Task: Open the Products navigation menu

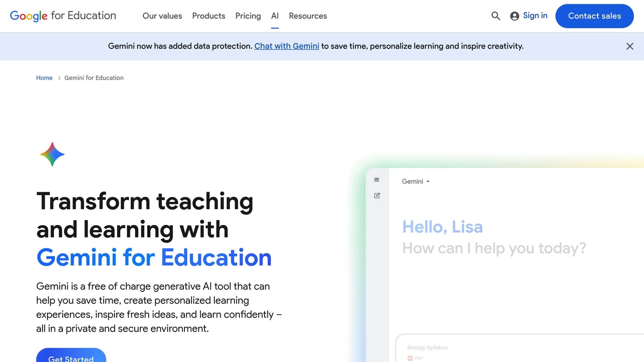Action: point(208,16)
